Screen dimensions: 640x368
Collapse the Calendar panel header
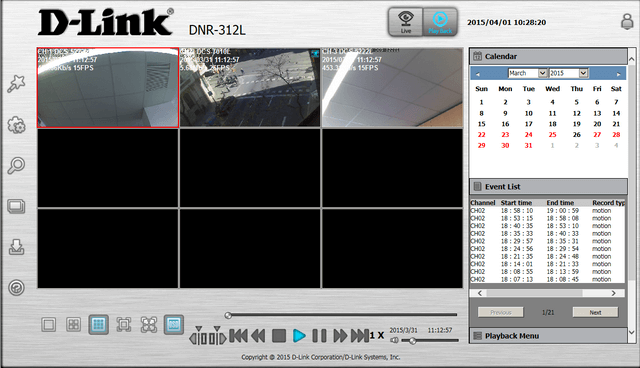pos(548,56)
